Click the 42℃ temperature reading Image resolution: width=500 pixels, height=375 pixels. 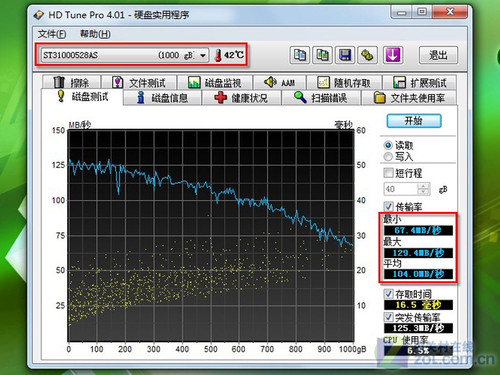point(234,55)
